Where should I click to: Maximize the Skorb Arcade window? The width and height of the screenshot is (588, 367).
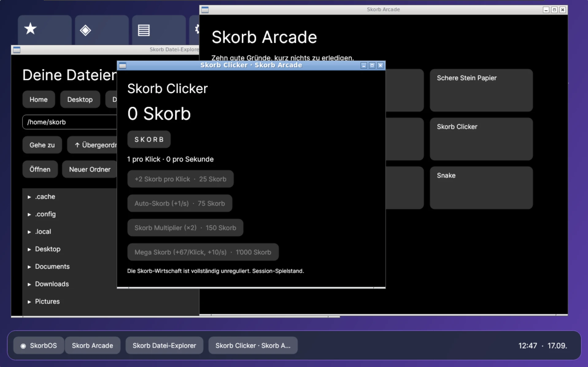click(554, 10)
